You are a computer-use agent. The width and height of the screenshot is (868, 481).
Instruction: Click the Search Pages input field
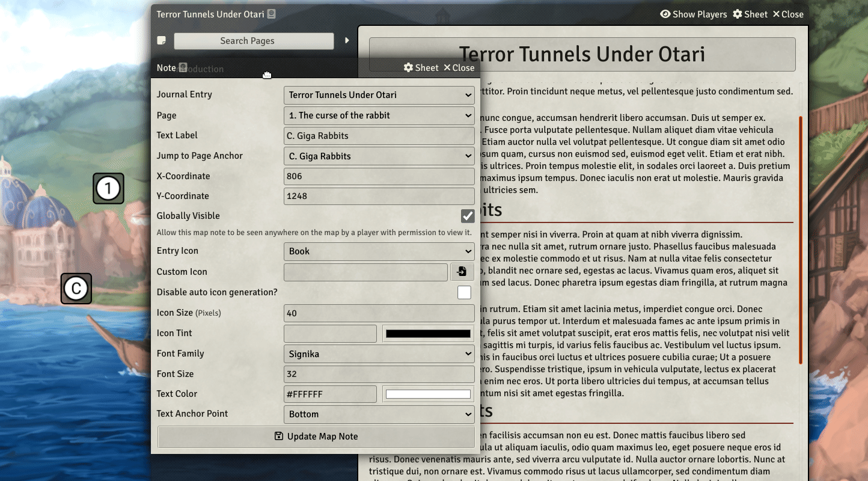pos(254,41)
